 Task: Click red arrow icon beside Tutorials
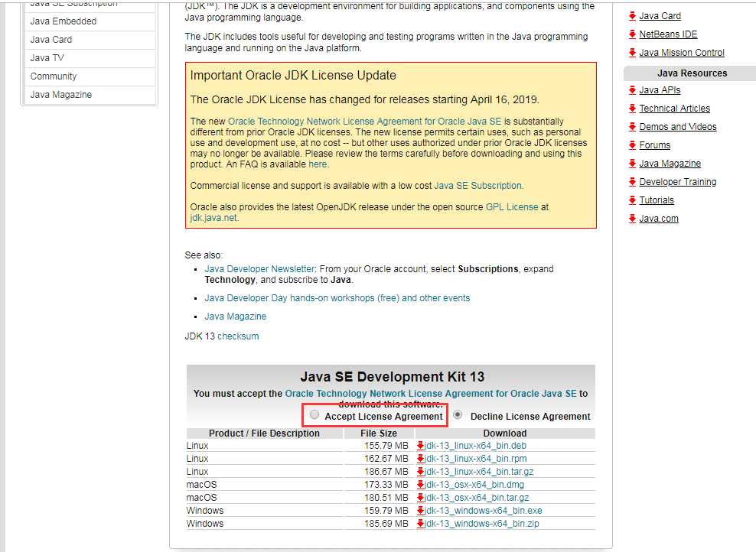coord(632,200)
